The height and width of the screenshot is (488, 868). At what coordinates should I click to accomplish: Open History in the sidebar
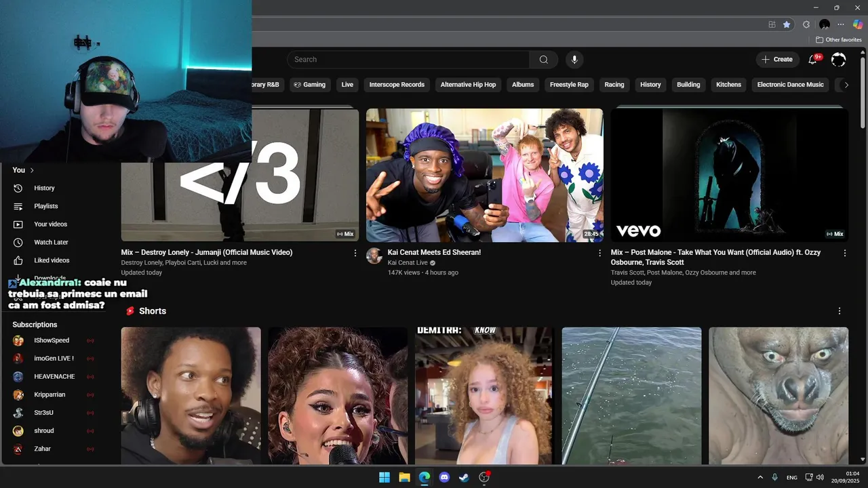[x=44, y=188]
